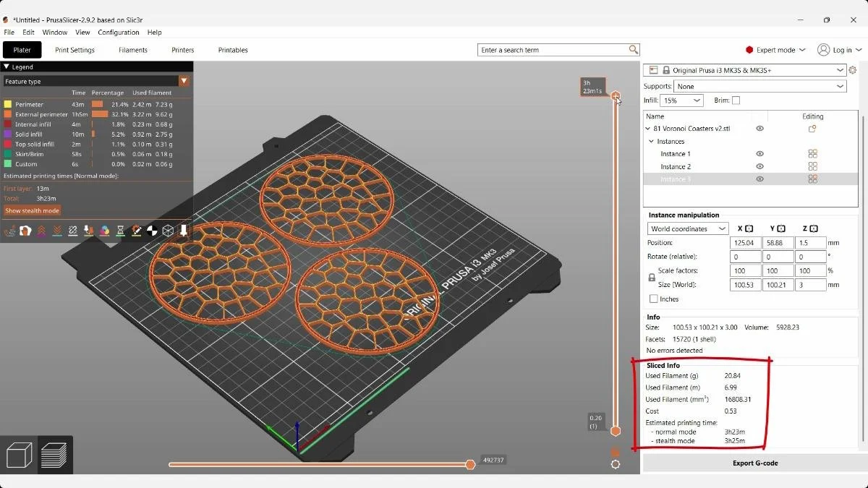Open printer preset settings gear icon
The image size is (868, 488).
pyautogui.click(x=853, y=70)
